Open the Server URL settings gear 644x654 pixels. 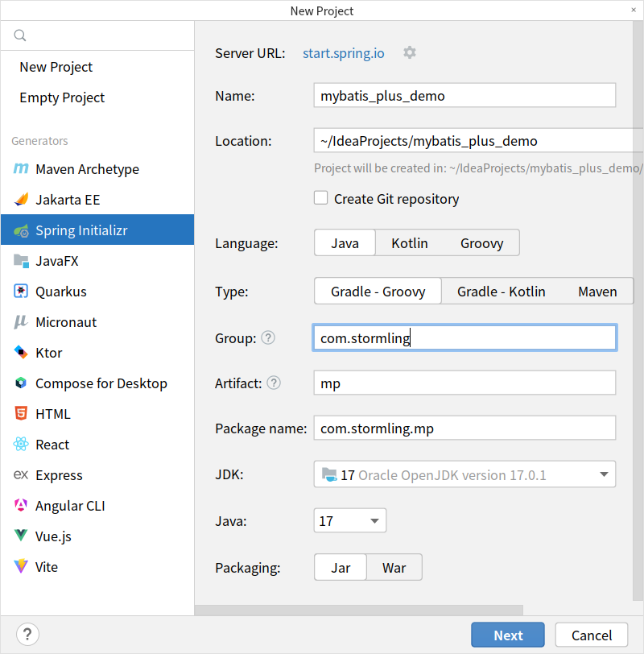(x=410, y=52)
